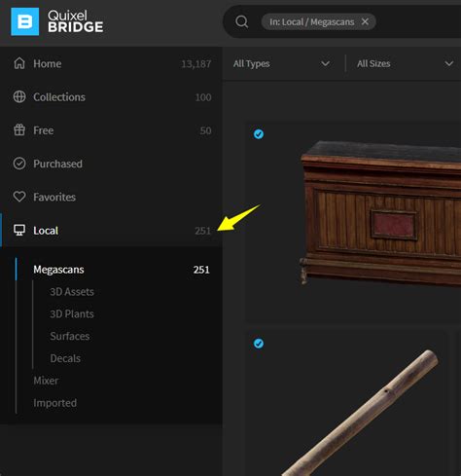Open the All Types dropdown
This screenshot has width=461, height=476.
tap(281, 63)
